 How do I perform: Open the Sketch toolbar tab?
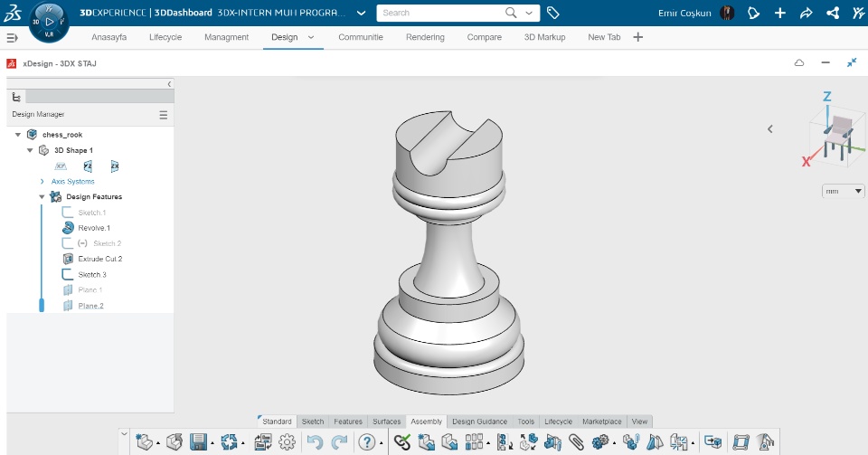pos(313,422)
